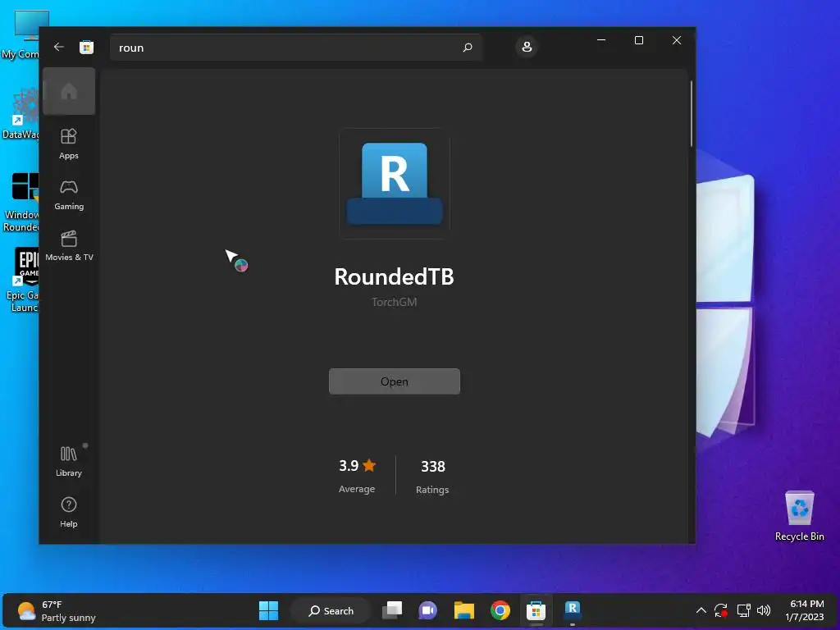Click the volume speaker tray icon
Screen dimensions: 840x630
(x=764, y=610)
